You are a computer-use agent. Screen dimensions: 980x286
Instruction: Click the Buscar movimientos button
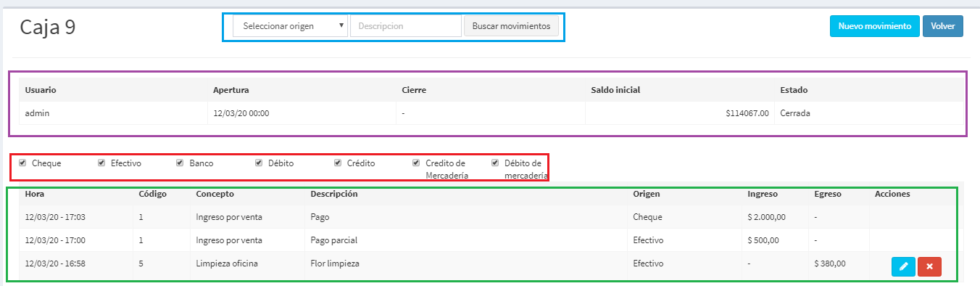point(512,26)
